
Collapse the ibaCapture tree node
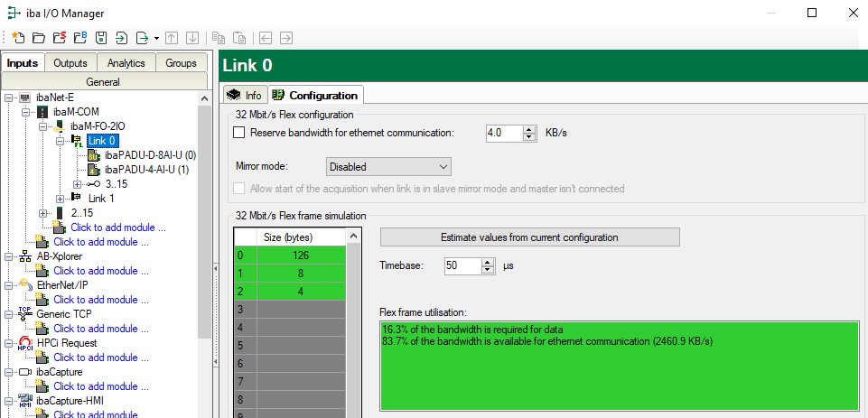(8, 371)
